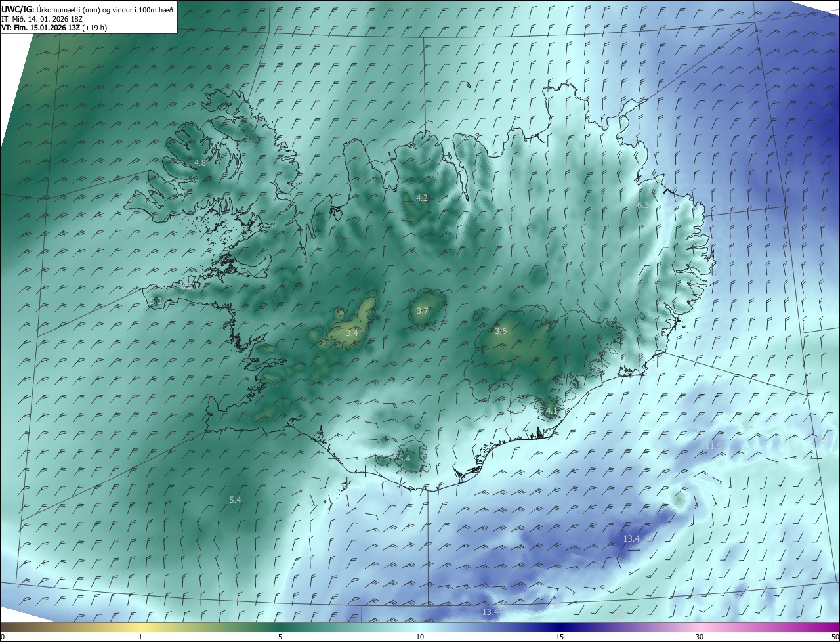Viewport: 840px width, 642px height.
Task: Click the colorbar tick label "15"
Action: [x=560, y=637]
